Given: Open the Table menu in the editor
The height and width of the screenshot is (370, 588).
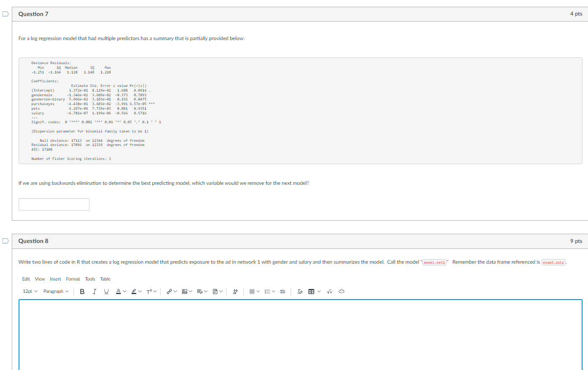Looking at the screenshot, I should click(105, 279).
